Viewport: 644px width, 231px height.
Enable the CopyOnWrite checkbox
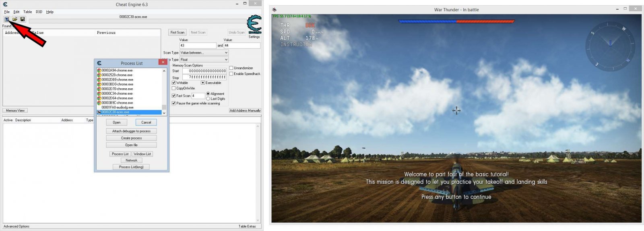174,88
